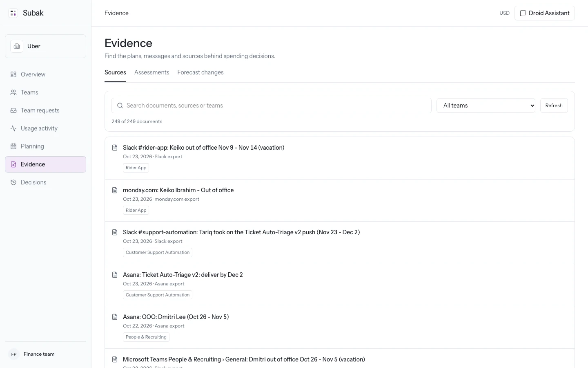Open monday.com: Keiko Ibrahim - Out of office
Screen dimensions: 588x368
pyautogui.click(x=178, y=190)
